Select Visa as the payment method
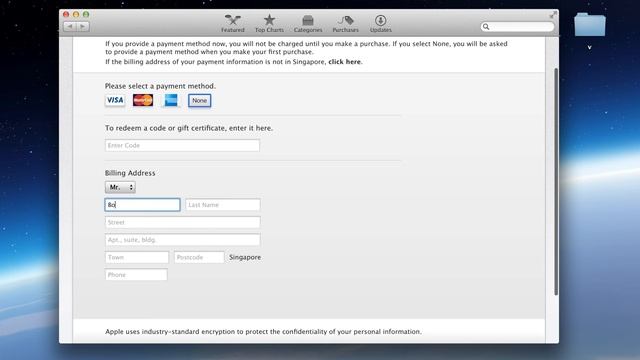Viewport: 640px width, 360px height. [115, 100]
